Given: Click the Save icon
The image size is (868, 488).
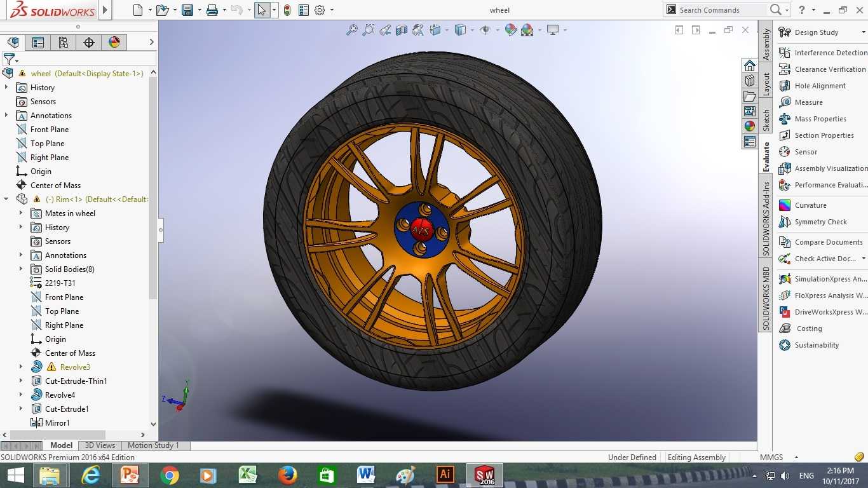Looking at the screenshot, I should click(x=187, y=10).
